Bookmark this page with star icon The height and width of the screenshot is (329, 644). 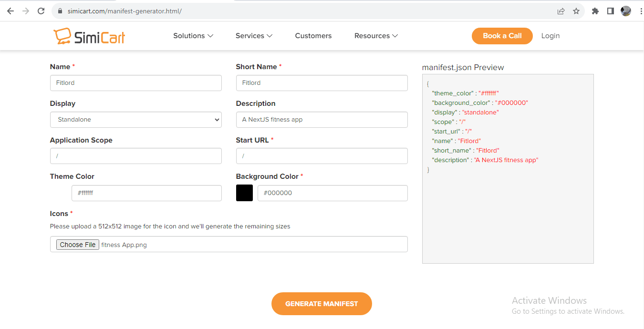(576, 11)
